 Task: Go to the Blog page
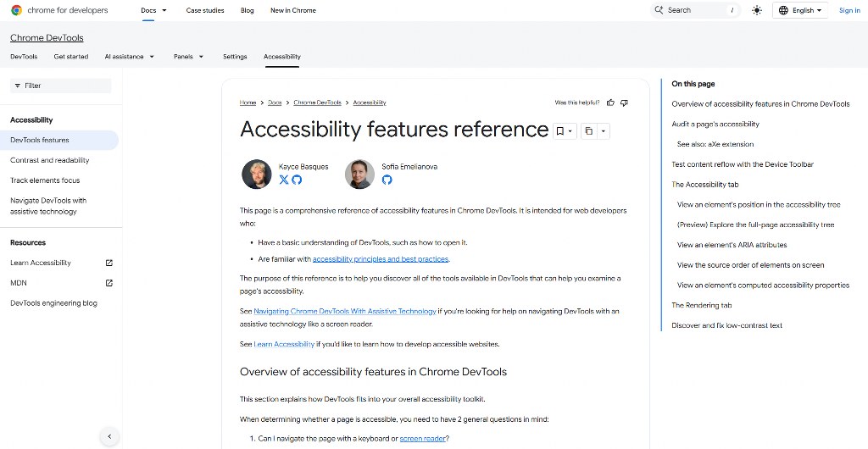pyautogui.click(x=247, y=10)
